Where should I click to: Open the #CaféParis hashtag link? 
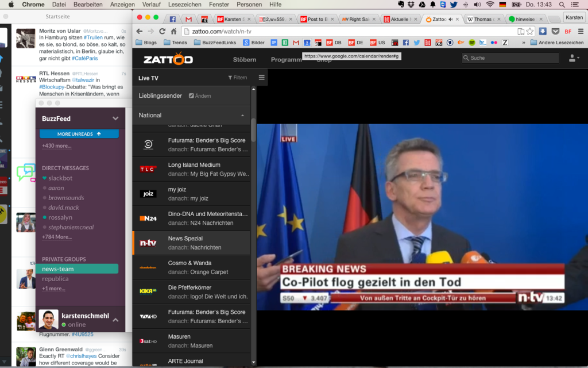(85, 58)
